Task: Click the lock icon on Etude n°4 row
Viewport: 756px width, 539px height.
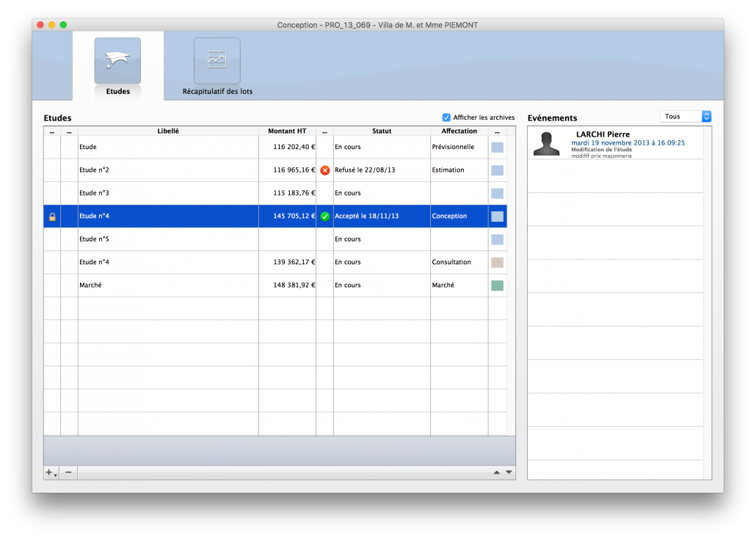Action: pos(52,217)
